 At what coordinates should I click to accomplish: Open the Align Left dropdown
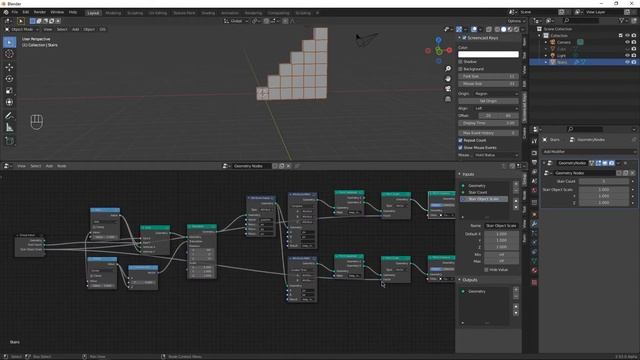click(x=496, y=109)
